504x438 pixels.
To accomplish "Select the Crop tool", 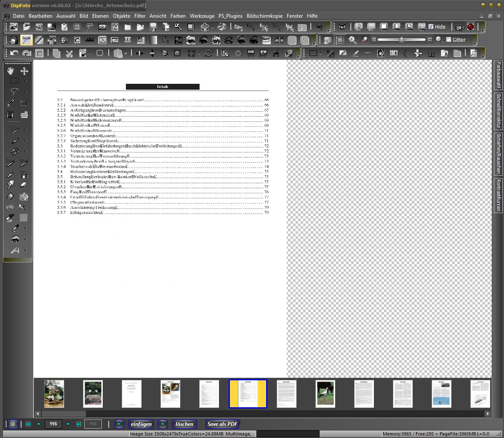I will point(24,103).
